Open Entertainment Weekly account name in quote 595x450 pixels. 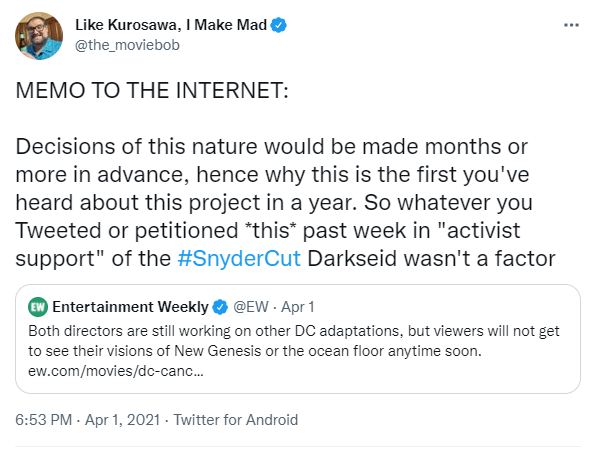(131, 307)
